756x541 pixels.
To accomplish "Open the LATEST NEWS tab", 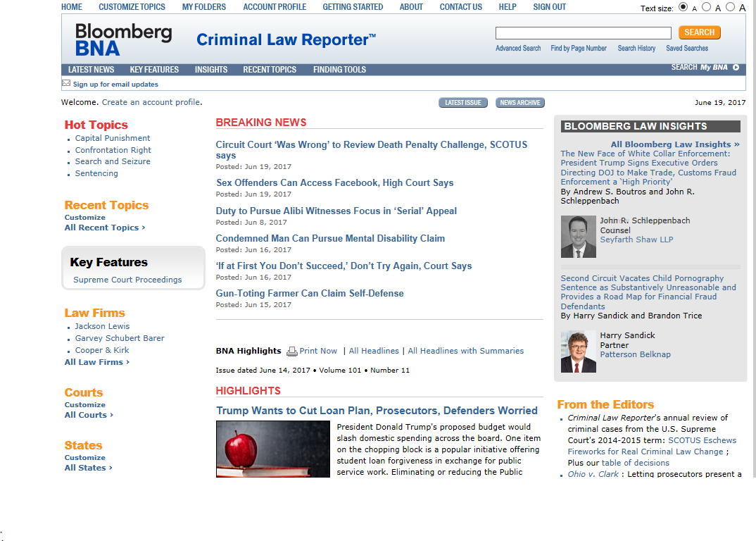I will point(91,70).
